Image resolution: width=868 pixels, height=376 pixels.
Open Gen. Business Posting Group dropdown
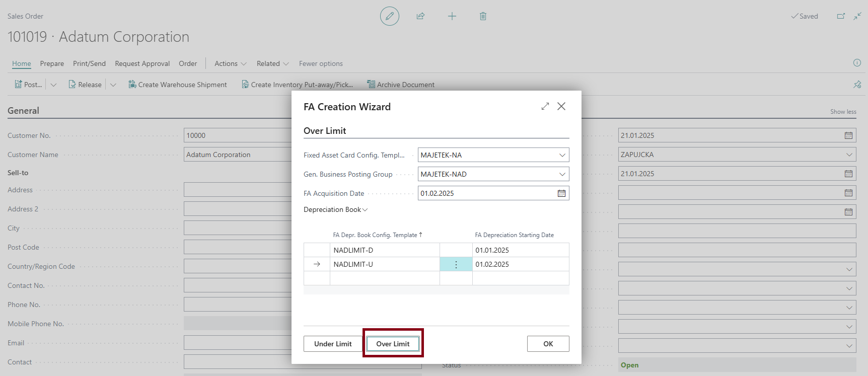(562, 174)
